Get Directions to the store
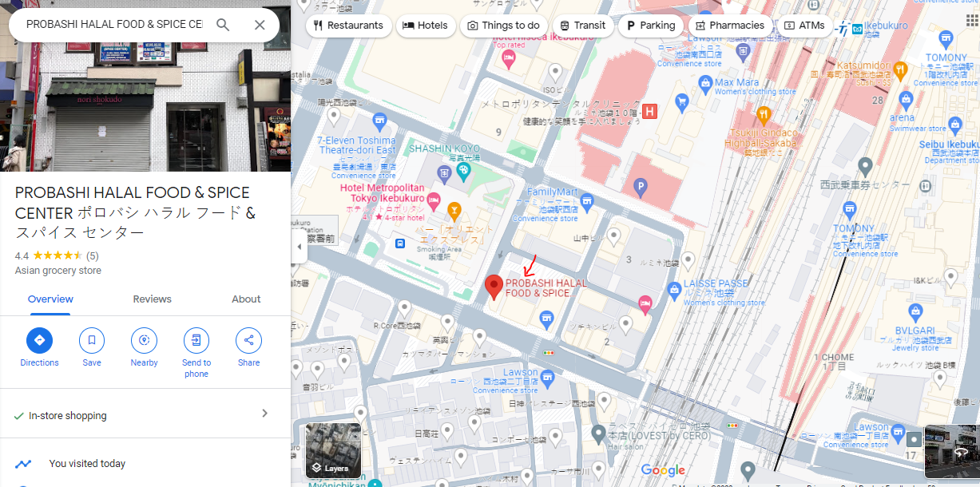This screenshot has width=980, height=487. (x=39, y=341)
